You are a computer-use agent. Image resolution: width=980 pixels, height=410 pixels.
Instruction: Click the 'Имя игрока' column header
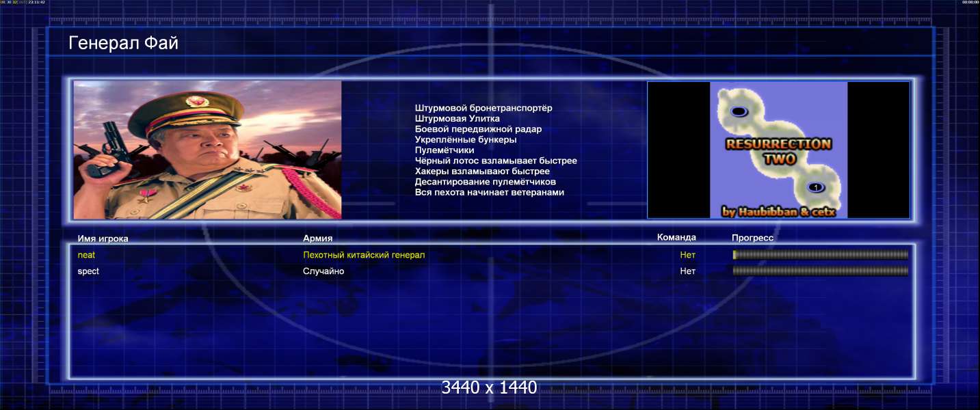coord(103,238)
